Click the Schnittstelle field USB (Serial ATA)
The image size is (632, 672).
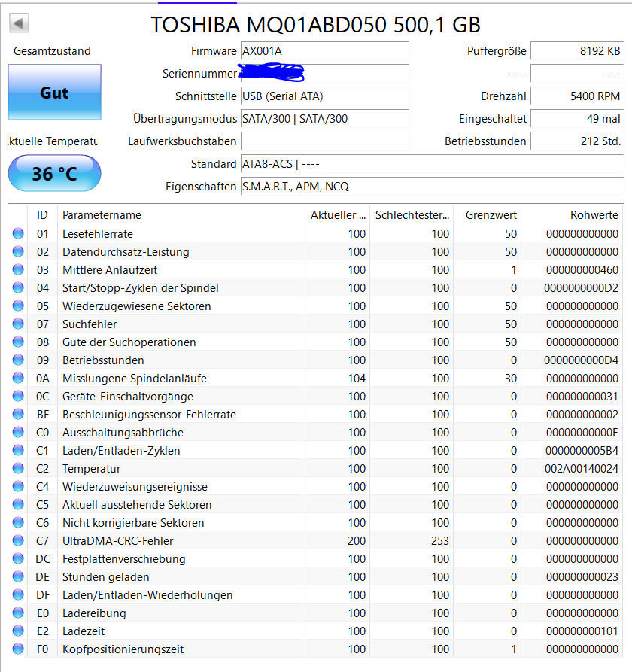(x=325, y=96)
